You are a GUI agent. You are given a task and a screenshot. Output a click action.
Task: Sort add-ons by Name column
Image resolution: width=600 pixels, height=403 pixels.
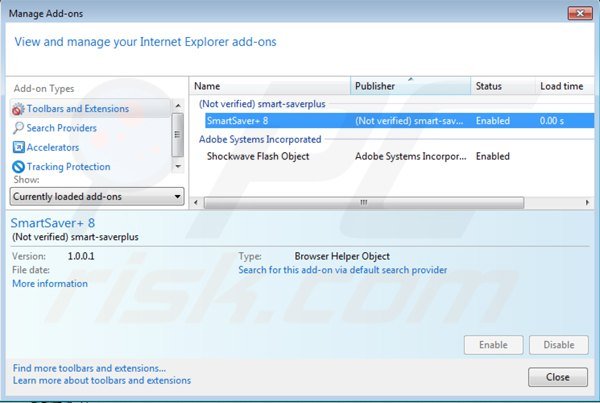click(270, 86)
